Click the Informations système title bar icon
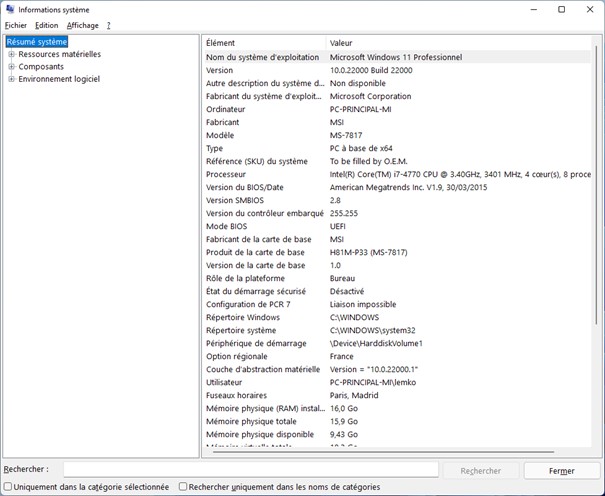Image resolution: width=605 pixels, height=496 pixels. (10, 9)
